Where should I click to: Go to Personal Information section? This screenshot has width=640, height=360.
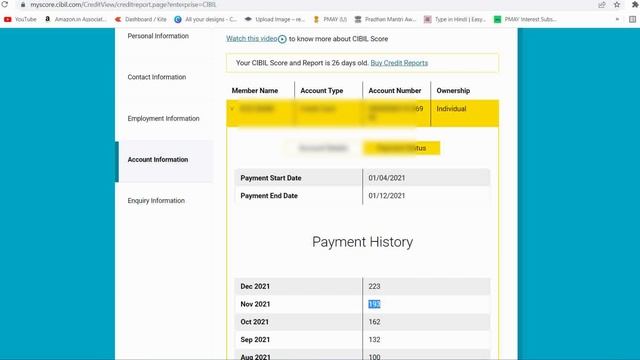point(158,36)
